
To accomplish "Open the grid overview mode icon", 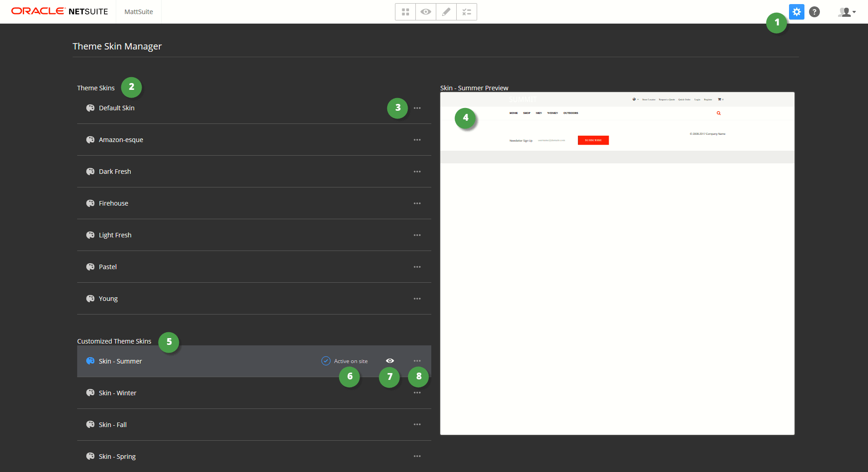I will coord(405,12).
